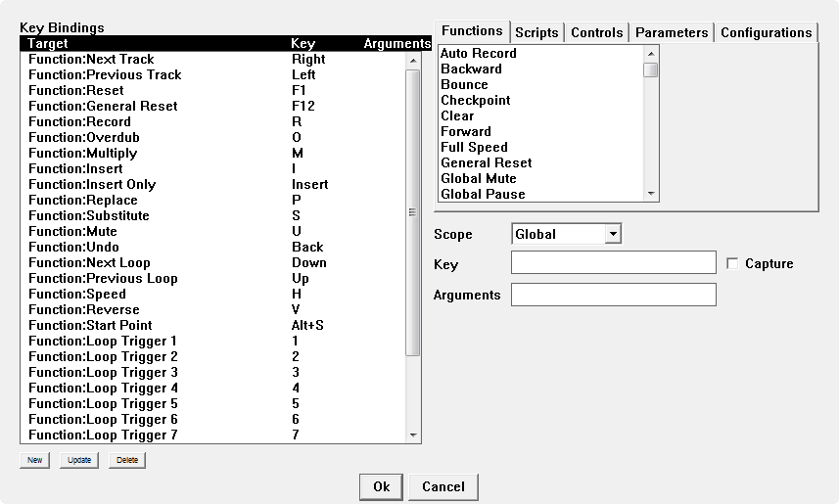This screenshot has height=504, width=839.
Task: Select the Function:Mute binding
Action: [213, 231]
